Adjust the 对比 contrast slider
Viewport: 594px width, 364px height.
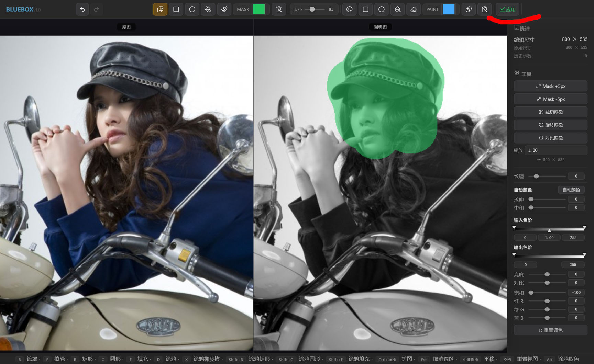547,283
